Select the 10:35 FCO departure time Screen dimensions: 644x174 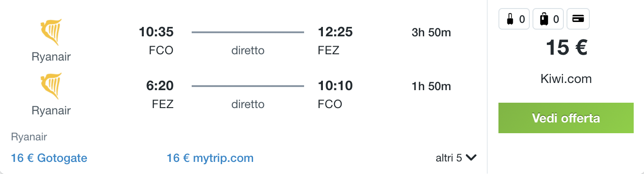[156, 32]
